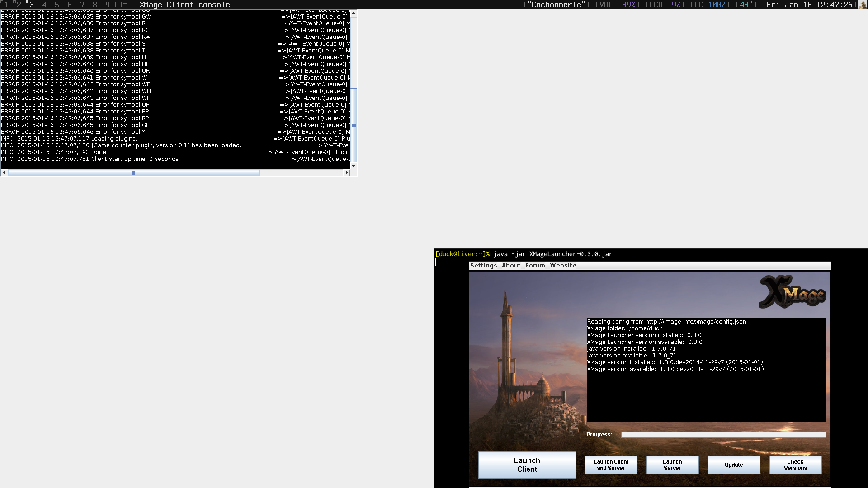Open the Settings menu in XMage launcher
The height and width of the screenshot is (488, 868).
(483, 266)
